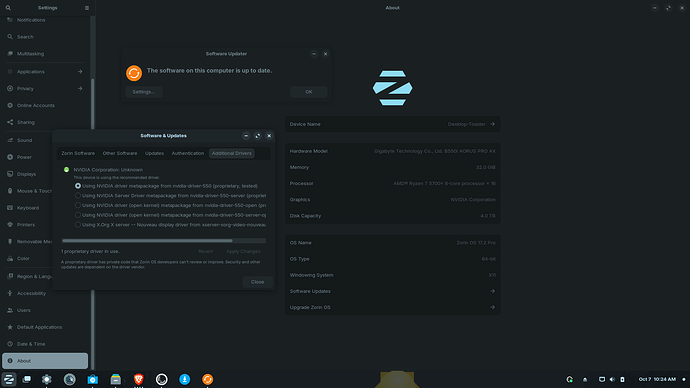Click the Settings... button in Software Updater

(144, 92)
